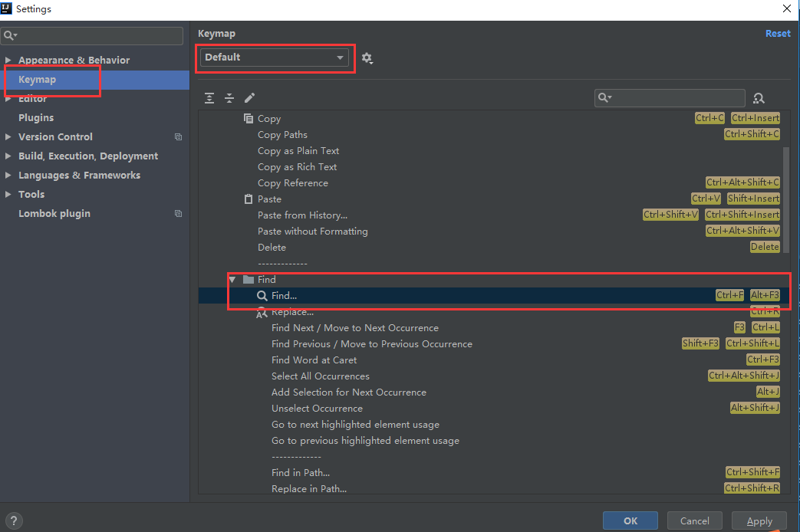This screenshot has height=532, width=800.
Task: Open the keymap settings gear icon
Action: (367, 57)
